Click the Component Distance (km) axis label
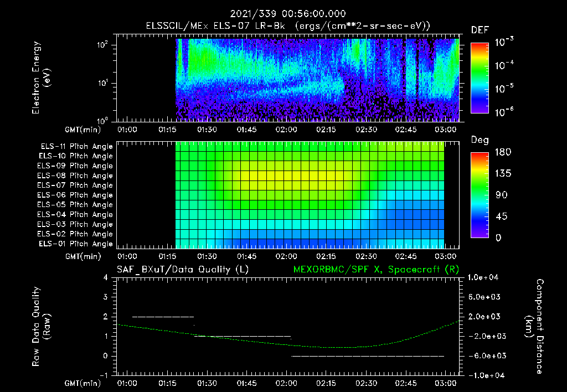The image size is (567, 392). click(x=534, y=326)
